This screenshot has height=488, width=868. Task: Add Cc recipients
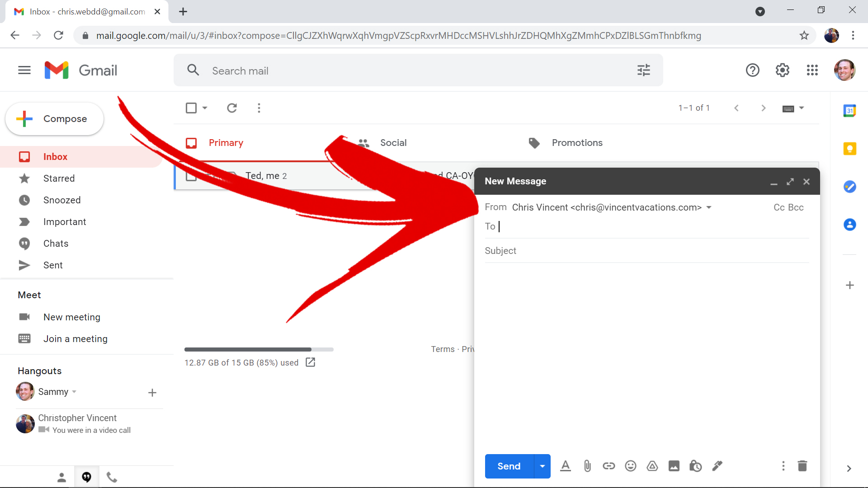[x=779, y=207]
